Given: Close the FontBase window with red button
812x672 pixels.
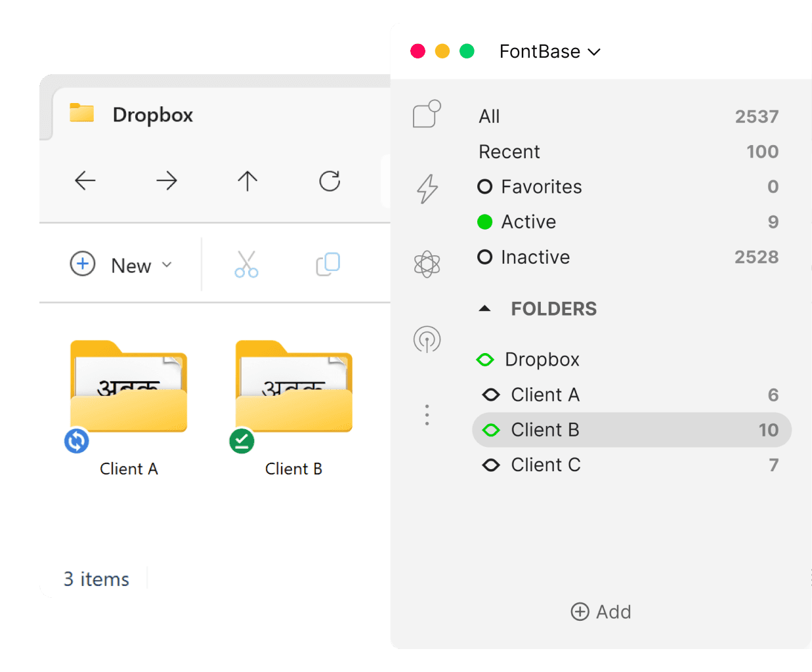Looking at the screenshot, I should tap(417, 51).
